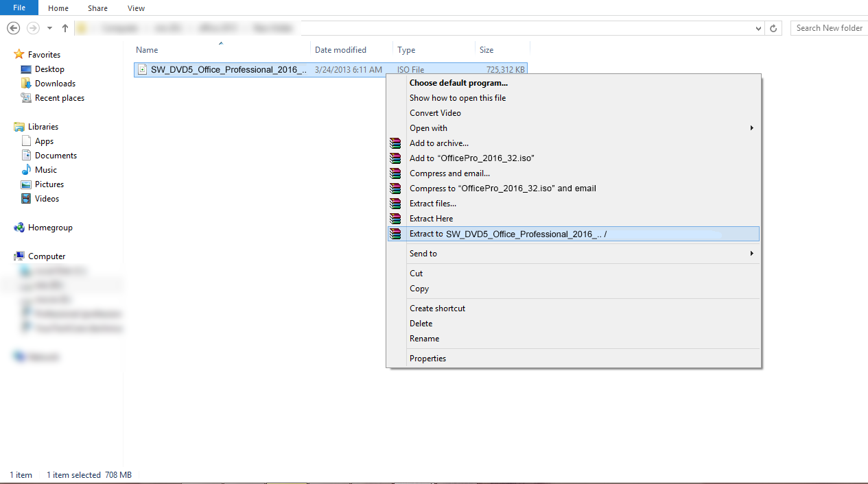
Task: Open the recent locations dropdown arrow
Action: click(x=49, y=28)
